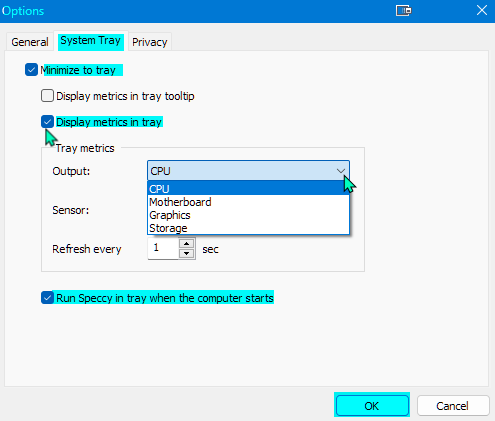Viewport: 495px width, 421px height.
Task: Click the Cancel button
Action: pos(453,406)
